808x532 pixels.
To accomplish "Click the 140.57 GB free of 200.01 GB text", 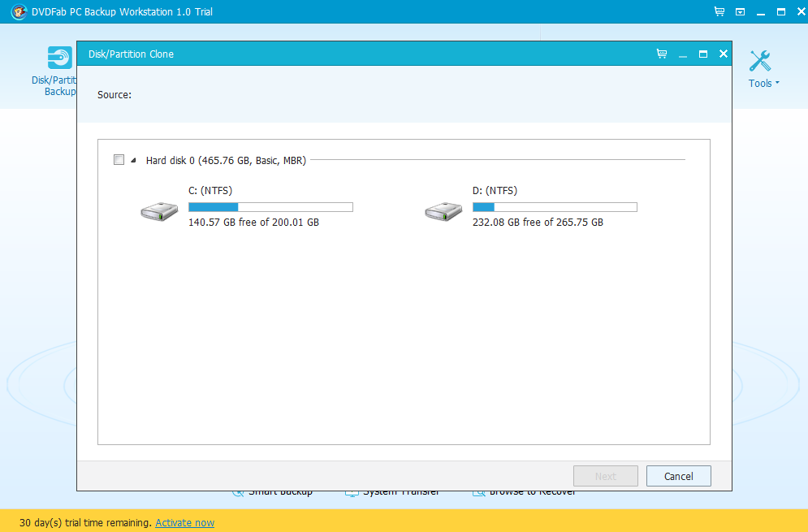I will coord(253,223).
